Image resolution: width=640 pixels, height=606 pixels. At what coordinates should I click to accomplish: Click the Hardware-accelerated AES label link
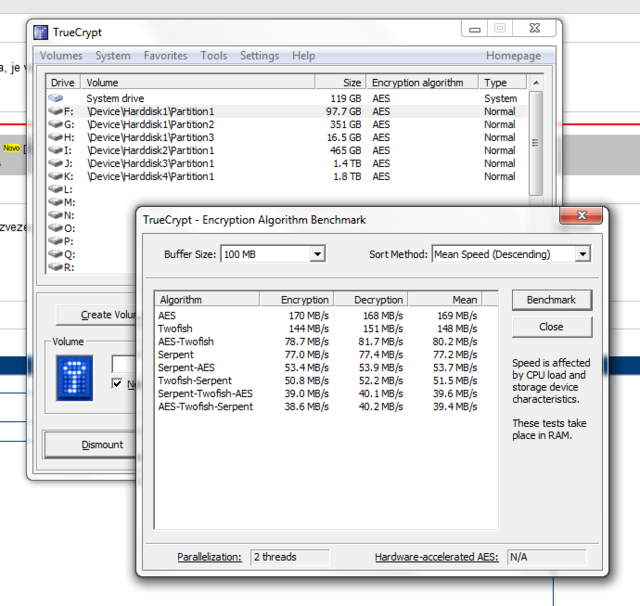tap(436, 557)
